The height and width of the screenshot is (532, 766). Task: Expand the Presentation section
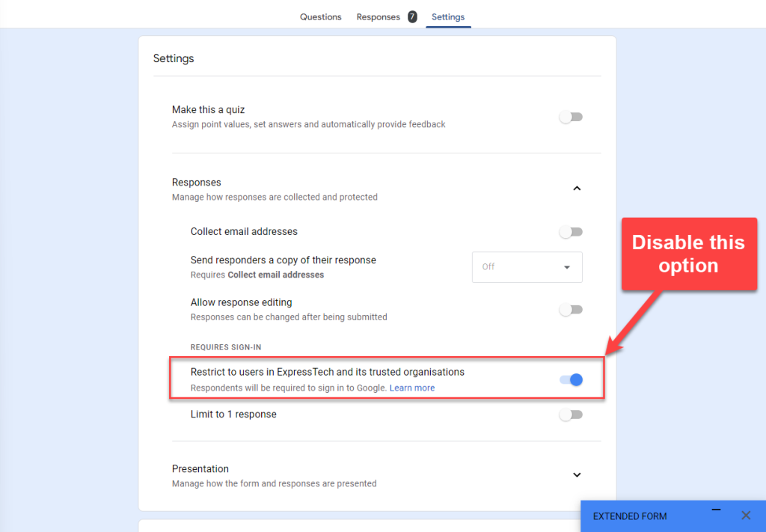pyautogui.click(x=577, y=474)
